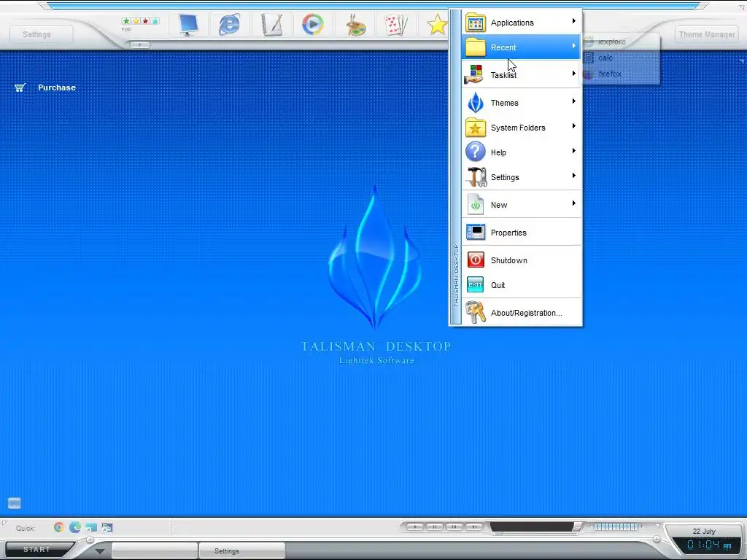Screen dimensions: 747x560
Task: Select the cyan star in TOP panel
Action: (x=155, y=21)
